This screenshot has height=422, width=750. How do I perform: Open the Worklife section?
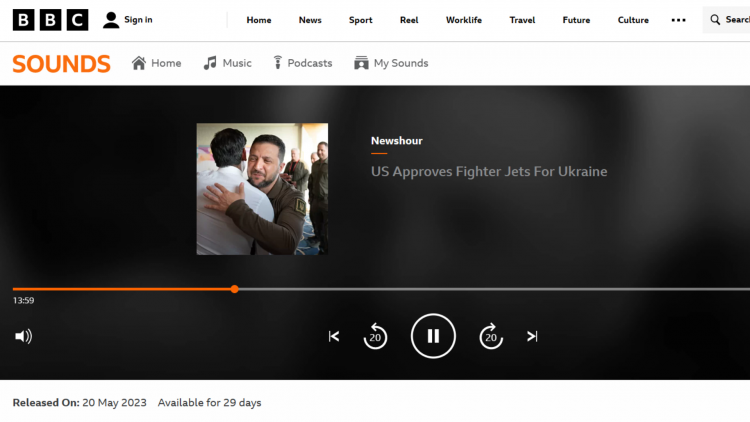[464, 20]
